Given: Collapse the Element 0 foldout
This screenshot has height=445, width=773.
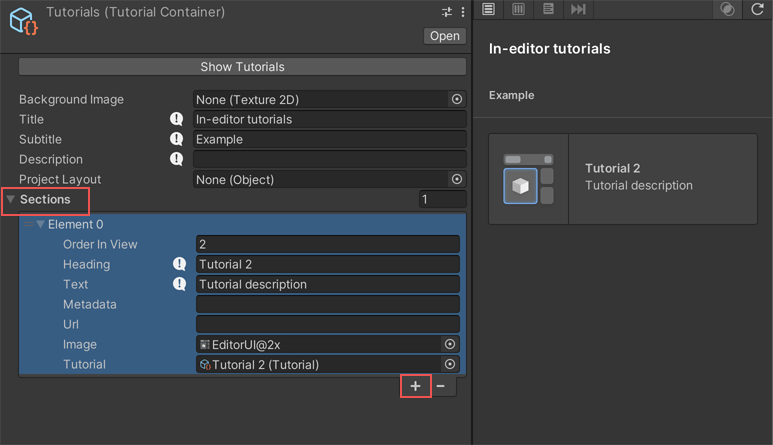Looking at the screenshot, I should point(41,225).
